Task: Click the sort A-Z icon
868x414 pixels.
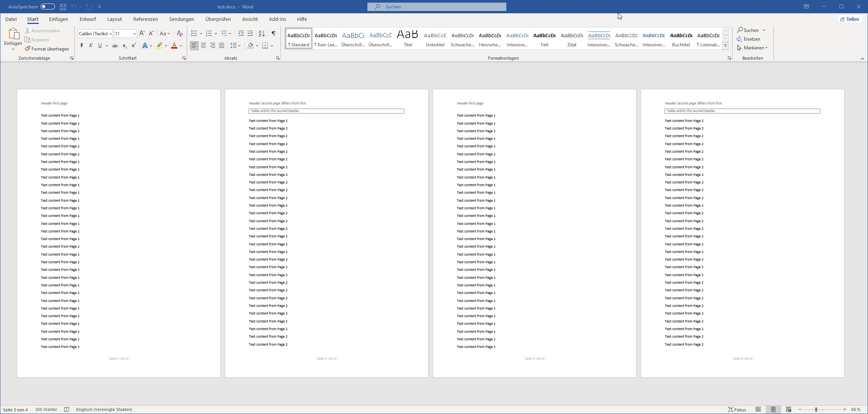Action: pyautogui.click(x=262, y=33)
